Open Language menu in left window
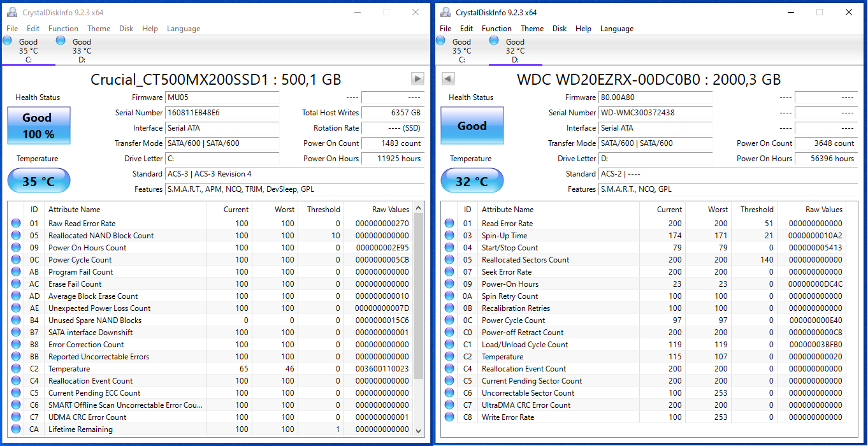Screen dimensions: 868x446 [x=184, y=29]
